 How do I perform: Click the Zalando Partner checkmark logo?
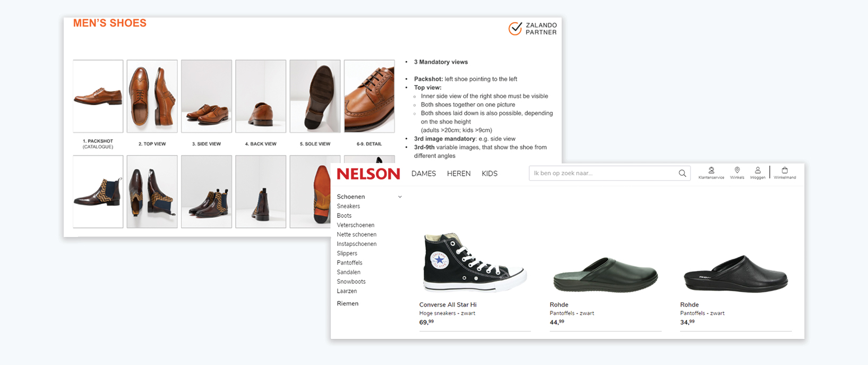pos(515,29)
